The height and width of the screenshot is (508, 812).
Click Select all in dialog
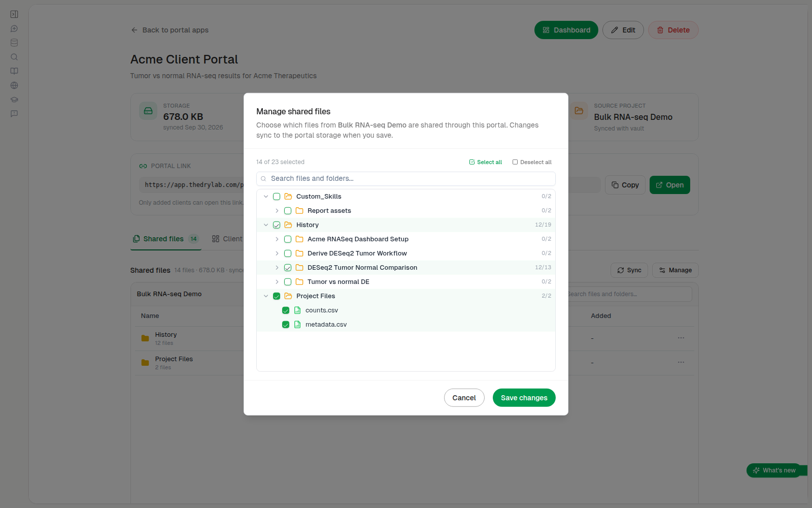click(486, 162)
